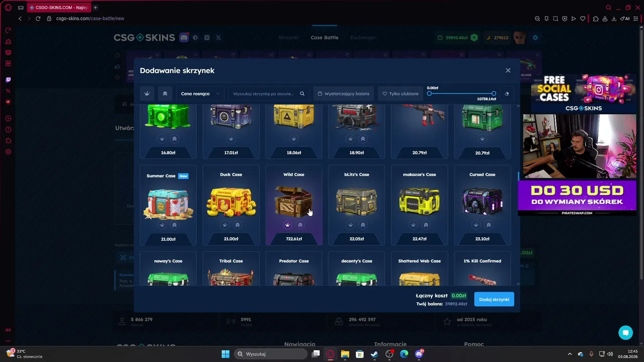The height and width of the screenshot is (362, 644).
Task: Toggle Tylko ulubione favorites filter
Action: point(400,94)
